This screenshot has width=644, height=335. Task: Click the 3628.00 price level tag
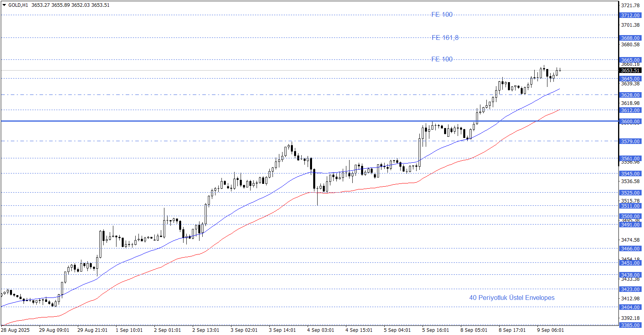tap(630, 95)
